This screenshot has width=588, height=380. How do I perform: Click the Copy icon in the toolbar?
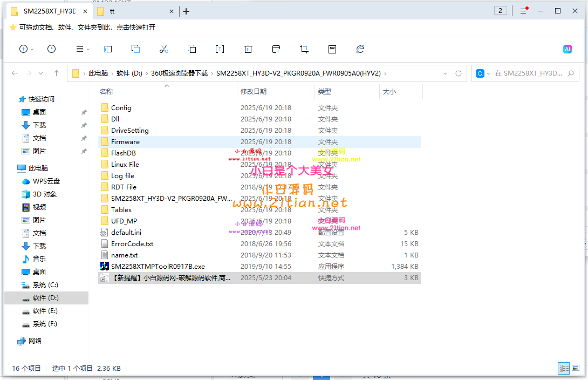point(135,49)
